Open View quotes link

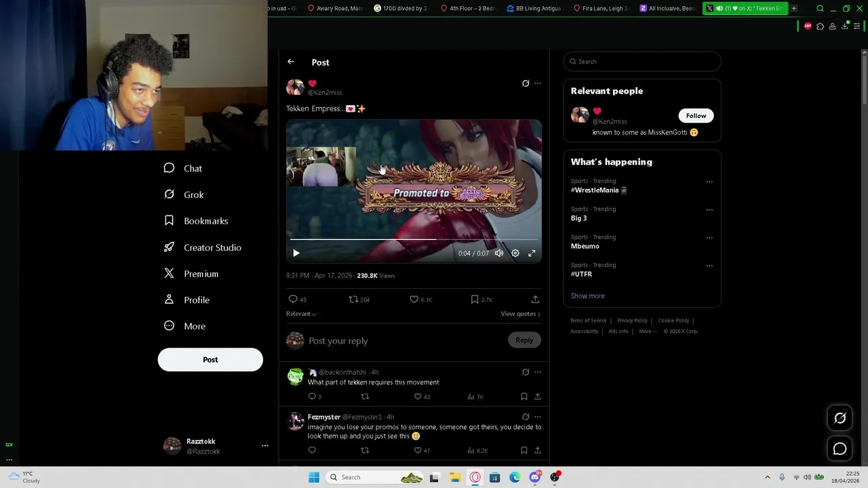pos(520,314)
